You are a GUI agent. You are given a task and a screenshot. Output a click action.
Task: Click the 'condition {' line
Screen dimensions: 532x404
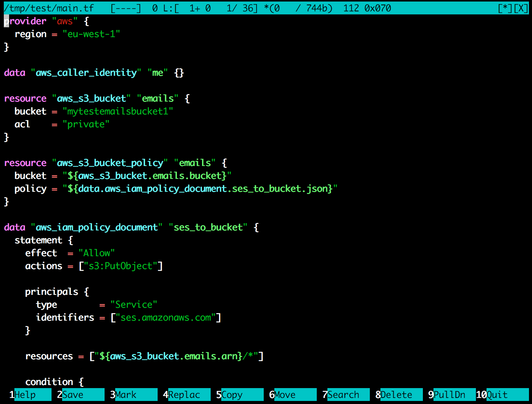click(54, 382)
